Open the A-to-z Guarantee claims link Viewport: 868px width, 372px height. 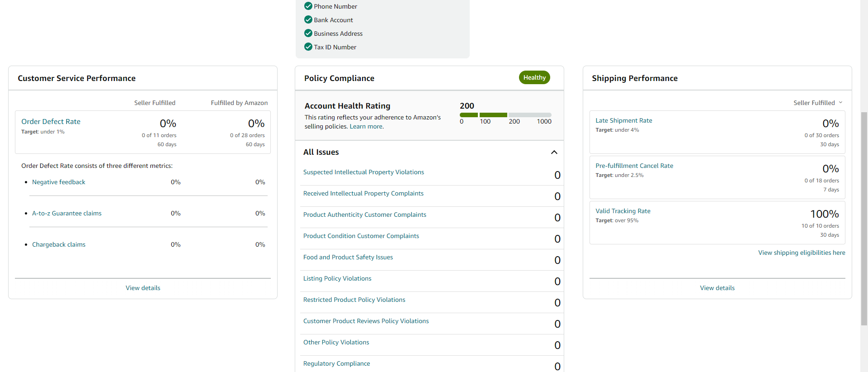pos(66,213)
